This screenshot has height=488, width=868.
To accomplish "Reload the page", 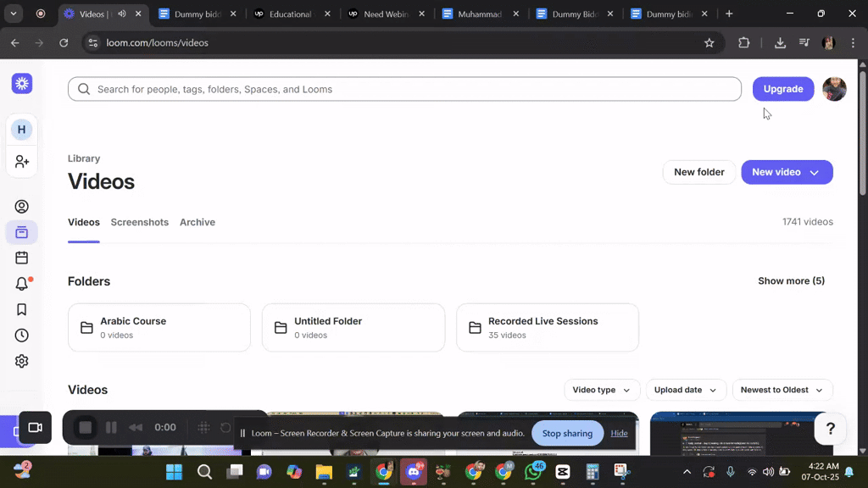I will (x=64, y=42).
